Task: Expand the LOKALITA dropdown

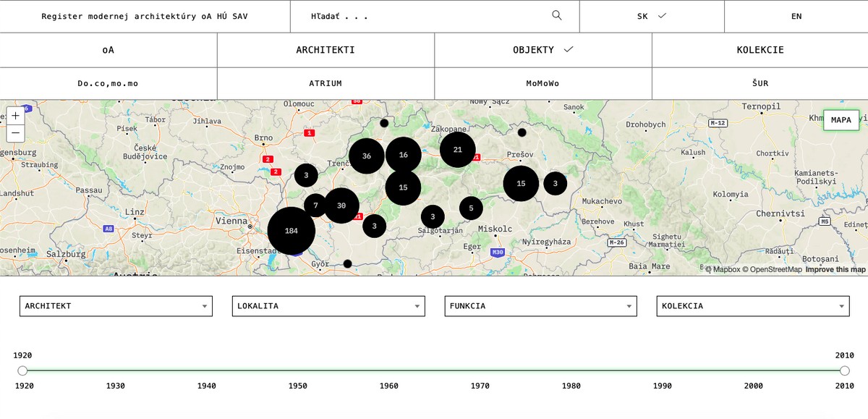Action: click(x=328, y=306)
